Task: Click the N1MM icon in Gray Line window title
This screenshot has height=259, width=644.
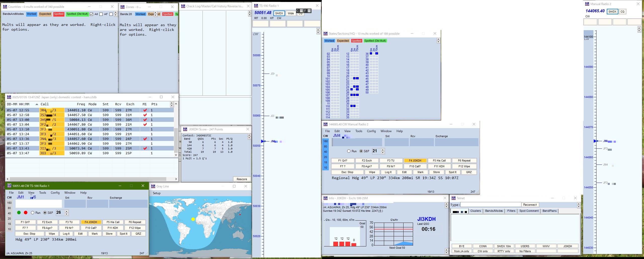Action: coord(153,186)
